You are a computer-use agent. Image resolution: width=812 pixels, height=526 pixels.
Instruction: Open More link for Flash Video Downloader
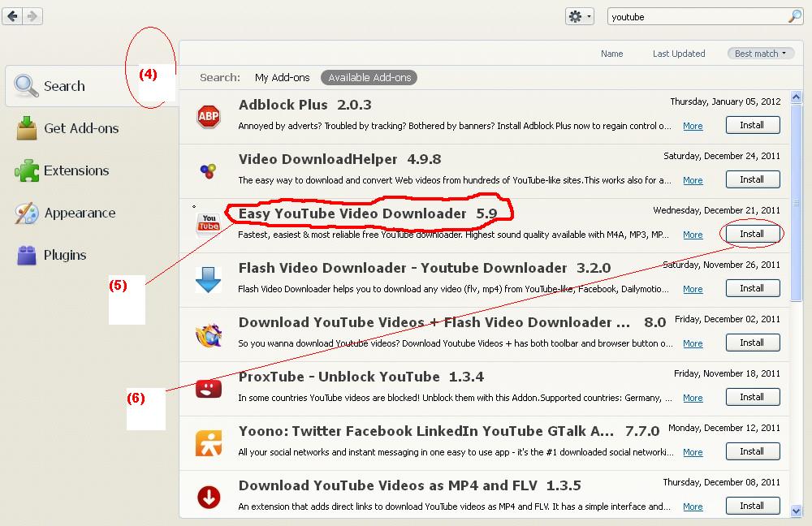[x=693, y=289]
